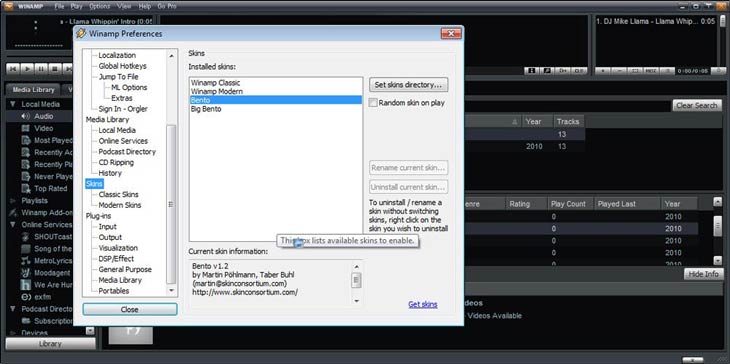
Task: Collapse the Online Services tree node
Action: (13, 225)
